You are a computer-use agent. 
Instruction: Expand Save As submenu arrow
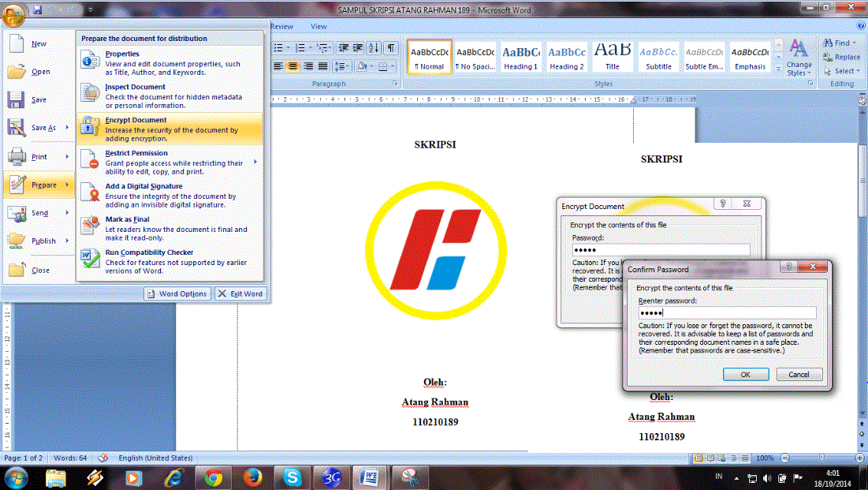68,128
